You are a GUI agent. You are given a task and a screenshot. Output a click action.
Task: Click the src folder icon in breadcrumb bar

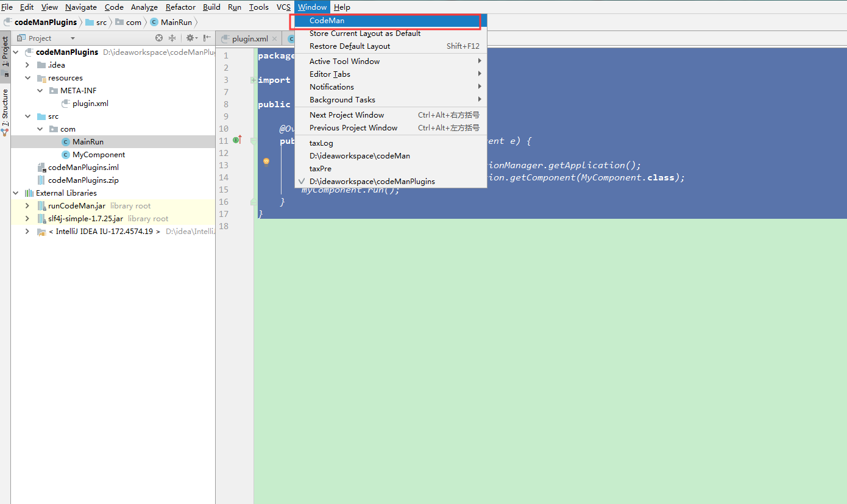(x=90, y=22)
